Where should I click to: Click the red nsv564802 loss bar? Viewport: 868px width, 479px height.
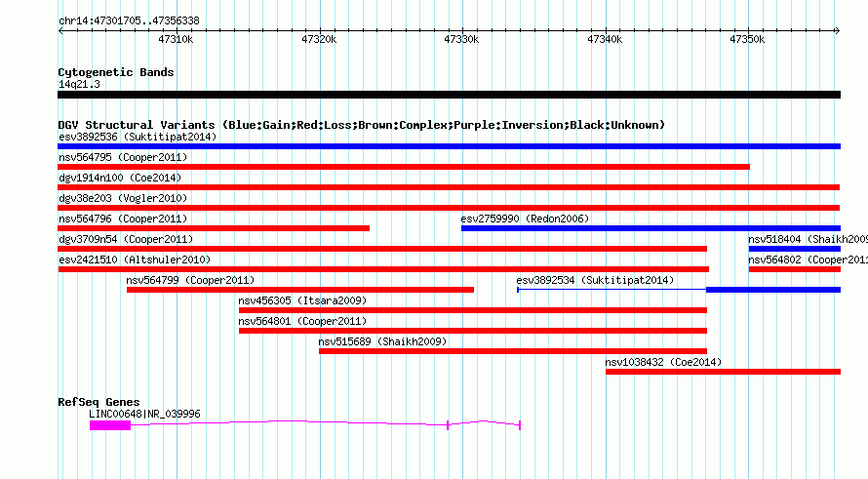coord(795,269)
